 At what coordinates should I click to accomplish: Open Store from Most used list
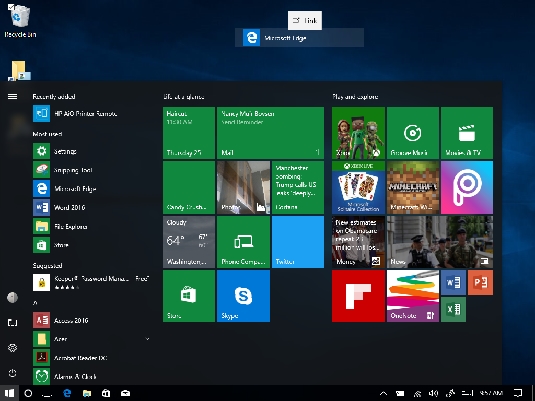pyautogui.click(x=91, y=245)
